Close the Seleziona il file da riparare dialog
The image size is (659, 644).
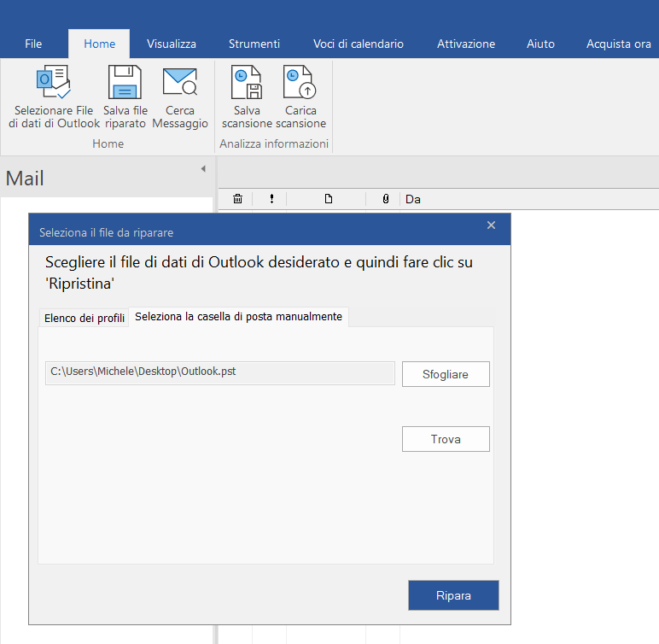click(491, 225)
